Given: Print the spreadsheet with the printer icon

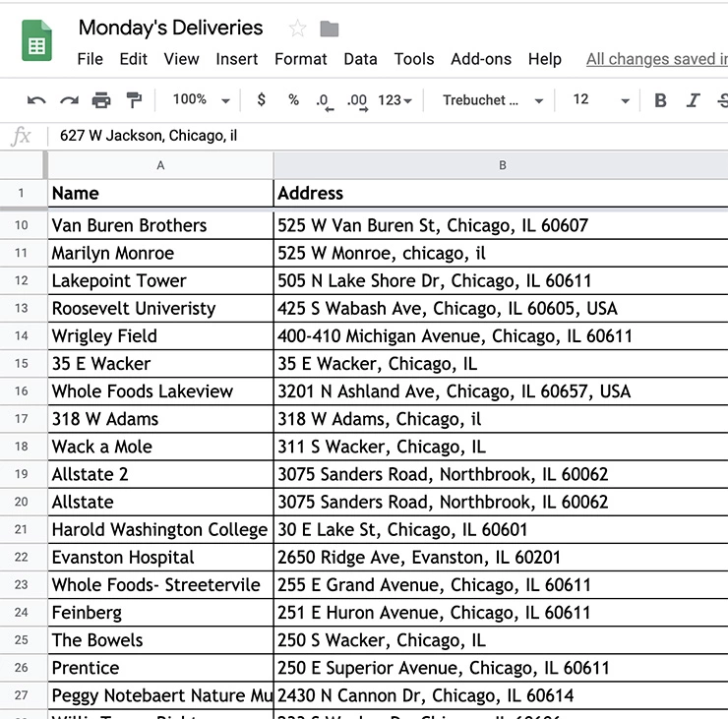Looking at the screenshot, I should tap(101, 100).
